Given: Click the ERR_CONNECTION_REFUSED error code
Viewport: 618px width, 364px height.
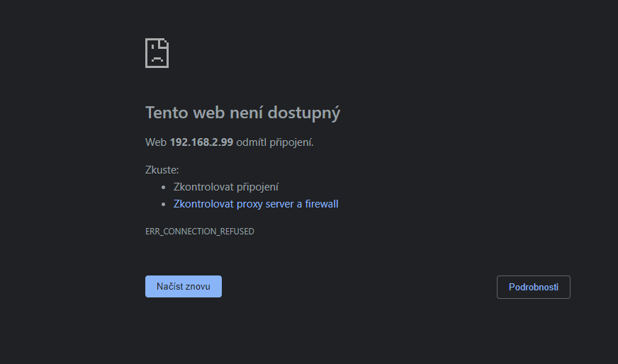Looking at the screenshot, I should 199,232.
